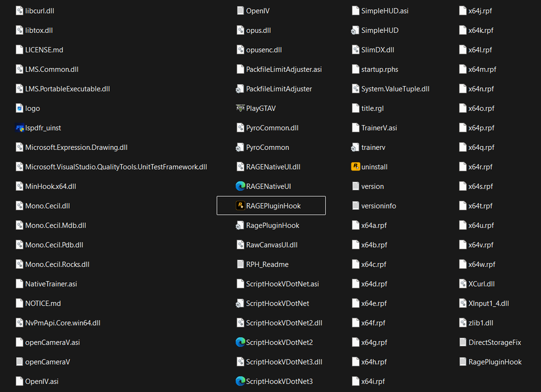
Task: Click the text document icon of DirectStorageFix
Action: point(463,342)
